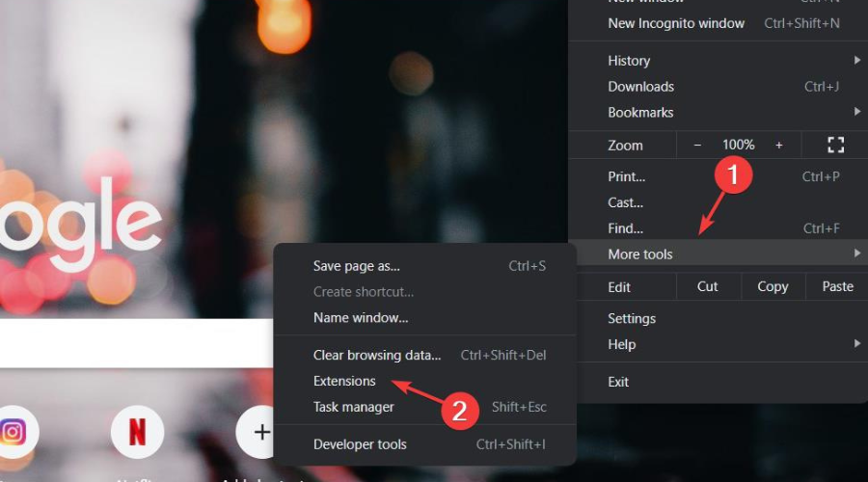Open Downloads from the Chrome menu

click(x=718, y=87)
